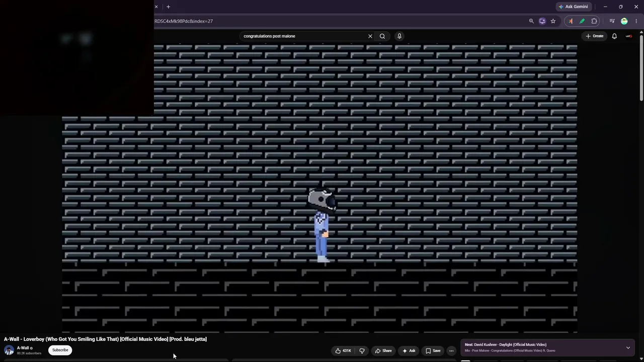Close the current browser tab
The image size is (644, 362).
pos(156,7)
